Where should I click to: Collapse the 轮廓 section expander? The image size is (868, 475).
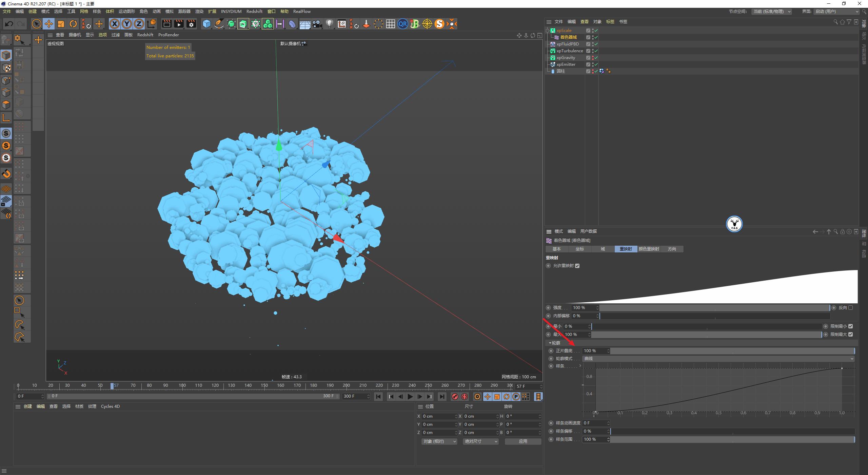coord(550,343)
